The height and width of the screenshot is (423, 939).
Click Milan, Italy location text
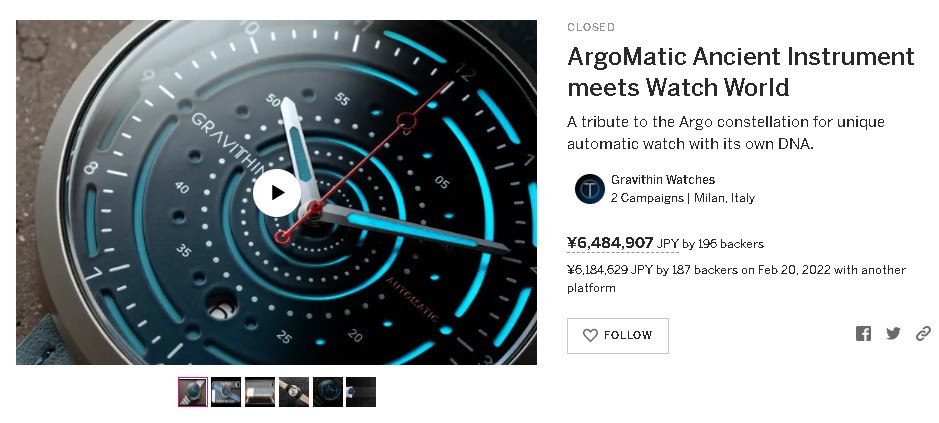point(725,198)
